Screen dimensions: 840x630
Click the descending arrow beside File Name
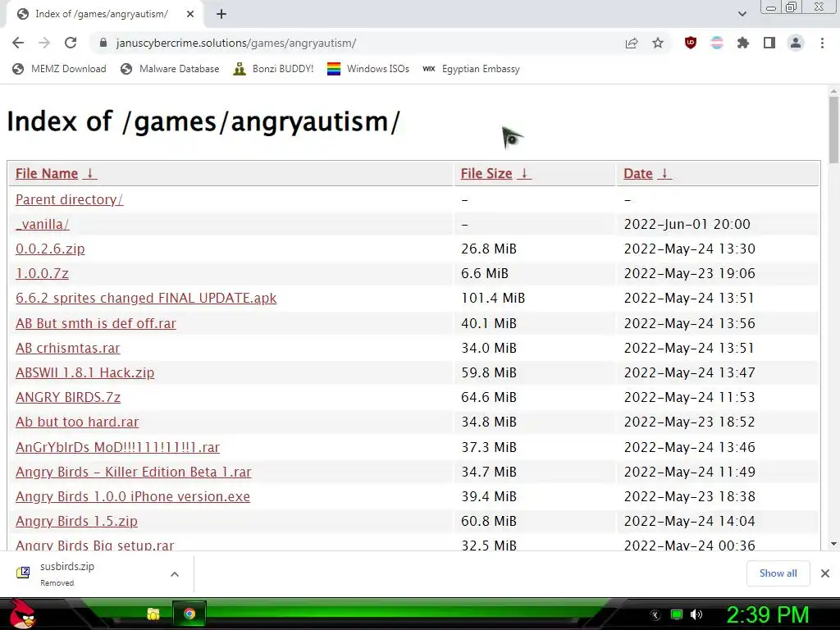pos(90,174)
